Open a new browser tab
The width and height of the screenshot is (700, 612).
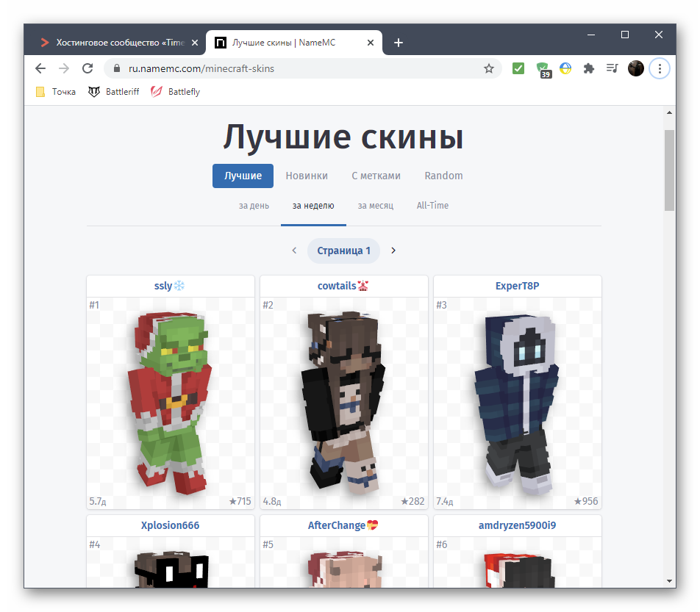[399, 43]
